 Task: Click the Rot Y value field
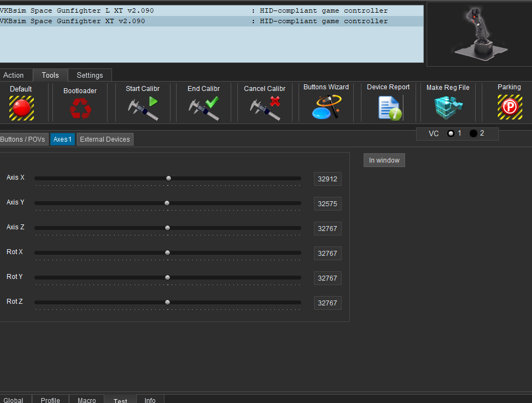tap(327, 278)
